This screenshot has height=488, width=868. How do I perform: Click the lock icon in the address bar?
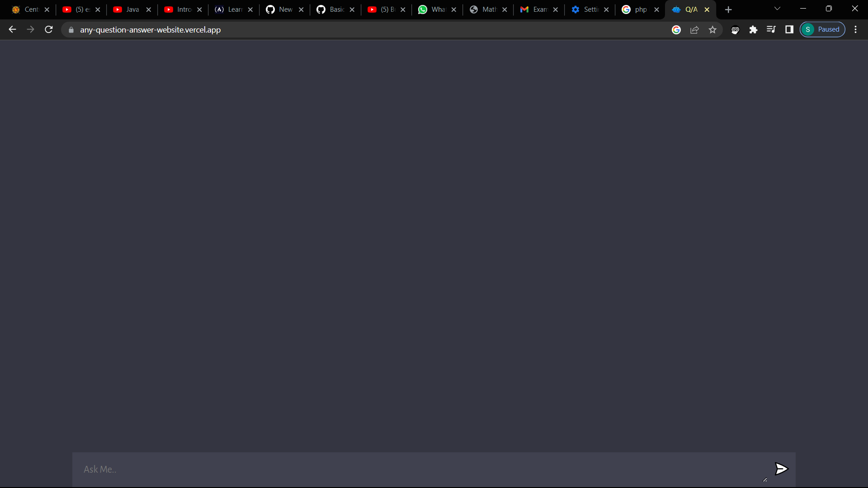click(x=71, y=30)
